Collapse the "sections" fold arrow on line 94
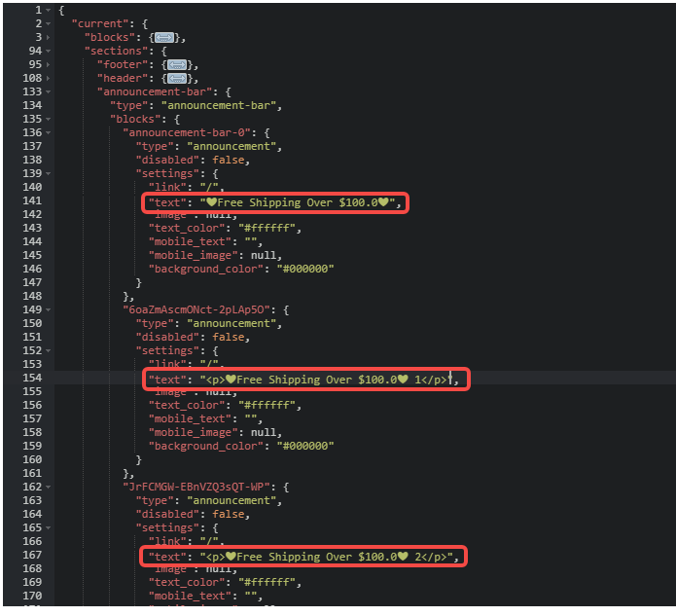This screenshot has height=616, width=676. pyautogui.click(x=48, y=51)
